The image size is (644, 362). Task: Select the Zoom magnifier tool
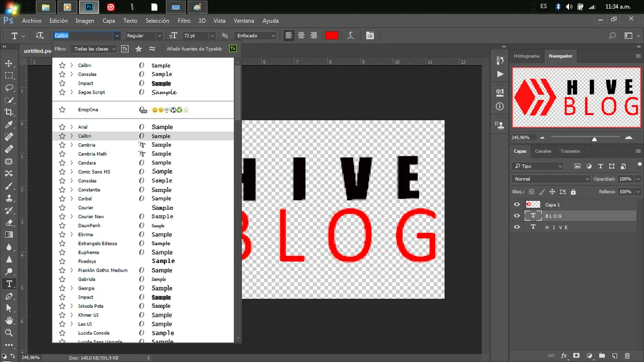point(9,333)
